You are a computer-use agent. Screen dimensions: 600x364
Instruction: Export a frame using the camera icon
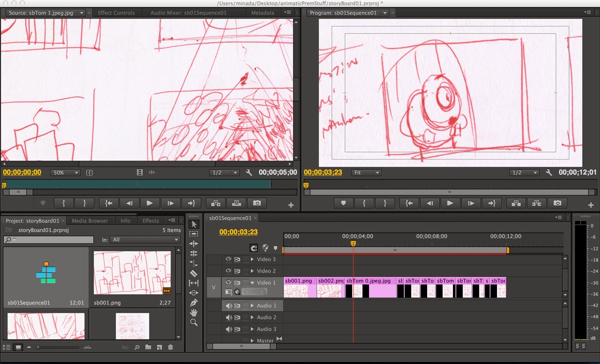(x=557, y=203)
